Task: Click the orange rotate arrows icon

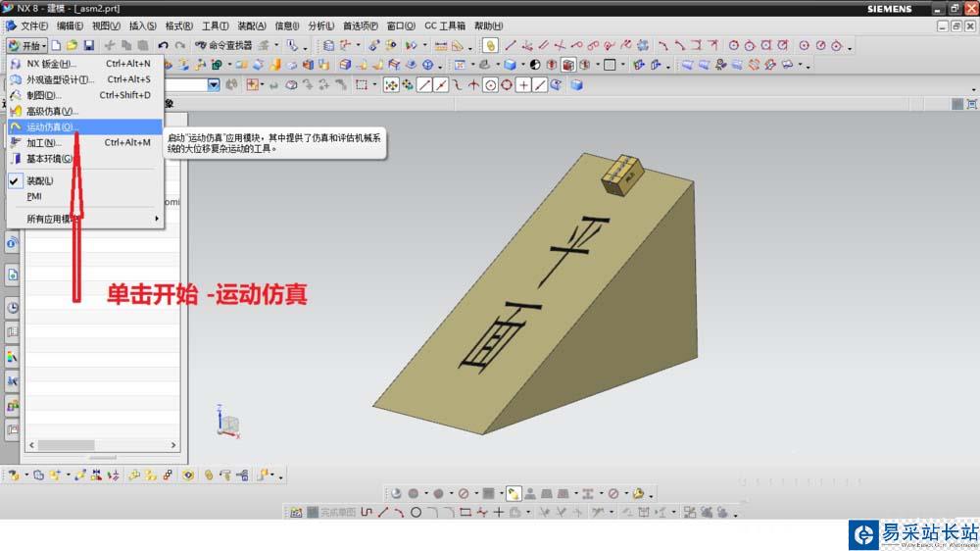Action: 755,65
